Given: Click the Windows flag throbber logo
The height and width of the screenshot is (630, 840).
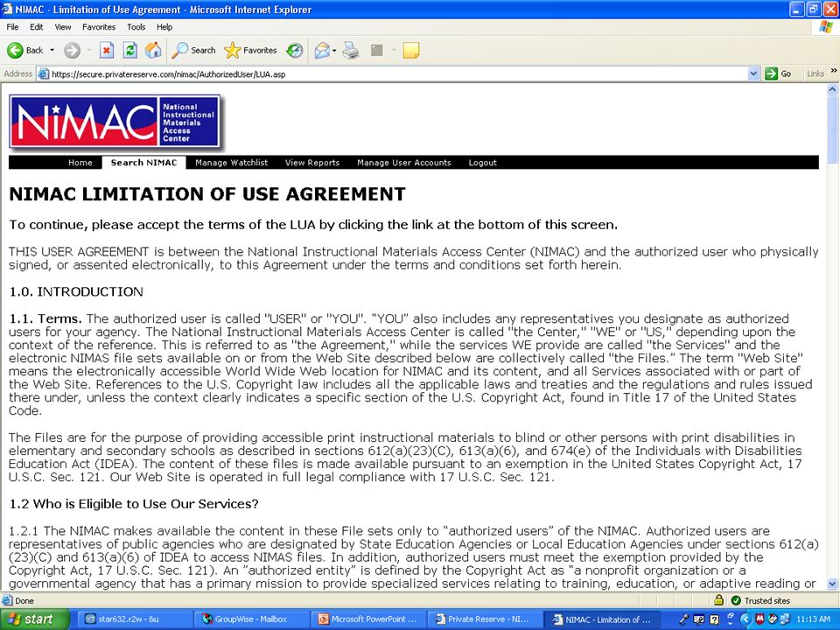Looking at the screenshot, I should (x=826, y=27).
